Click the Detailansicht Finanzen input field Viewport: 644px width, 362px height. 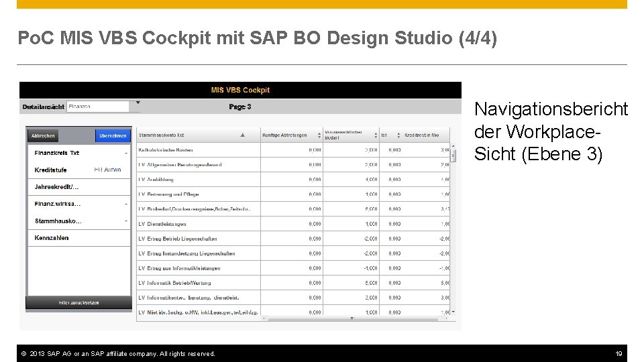point(98,107)
